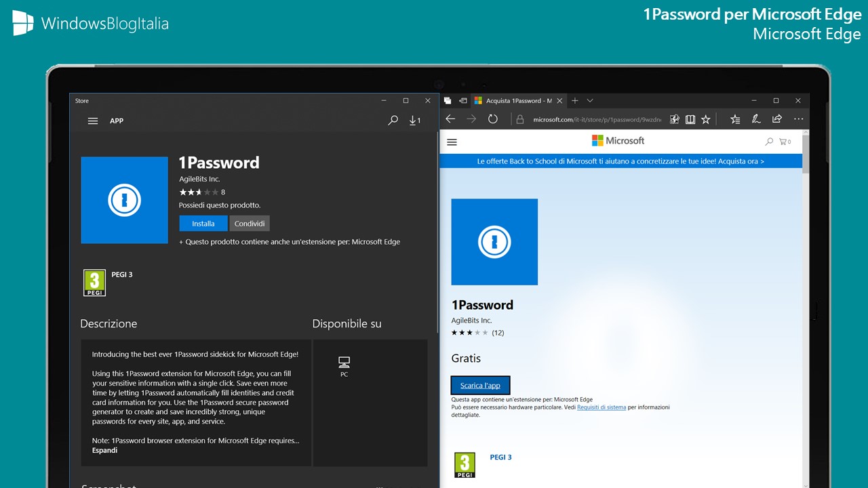Open the Microsoft site hamburger menu
This screenshot has width=868, height=488.
tap(452, 142)
